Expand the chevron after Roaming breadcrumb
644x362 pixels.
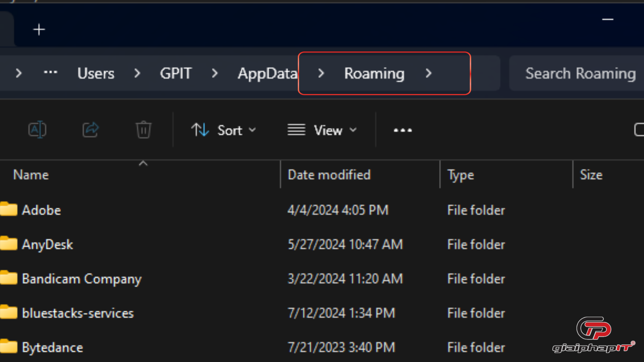tap(428, 73)
